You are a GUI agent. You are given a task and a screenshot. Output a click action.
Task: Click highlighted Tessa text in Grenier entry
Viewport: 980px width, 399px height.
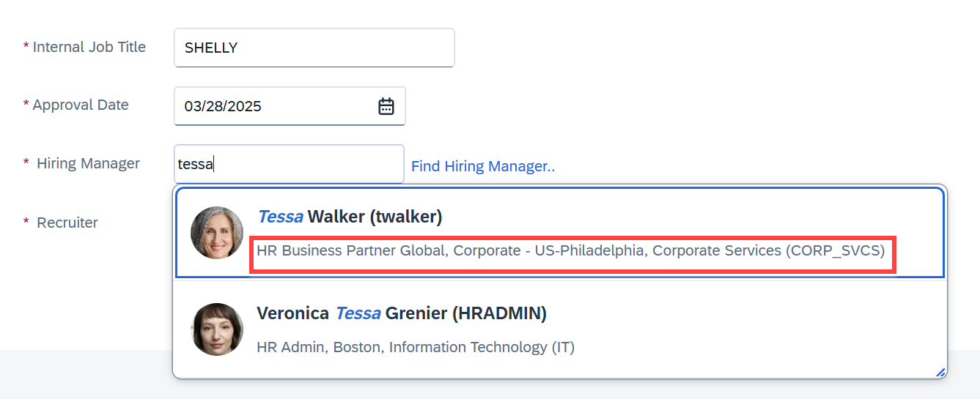pyautogui.click(x=358, y=313)
